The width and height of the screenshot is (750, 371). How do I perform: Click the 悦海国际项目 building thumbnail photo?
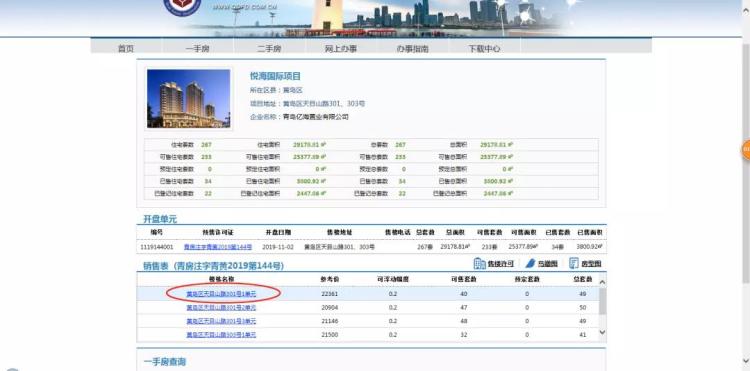[x=188, y=98]
